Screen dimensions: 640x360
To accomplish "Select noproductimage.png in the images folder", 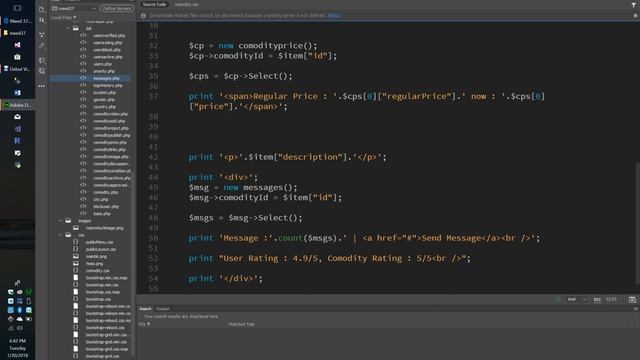I will coord(104,228).
